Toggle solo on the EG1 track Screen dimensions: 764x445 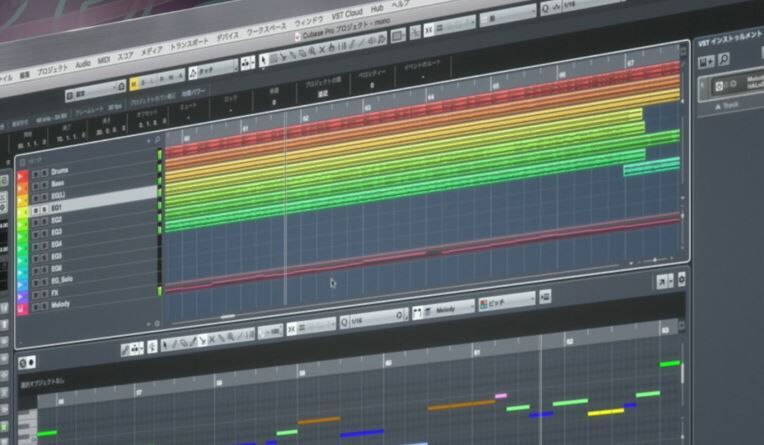44,210
